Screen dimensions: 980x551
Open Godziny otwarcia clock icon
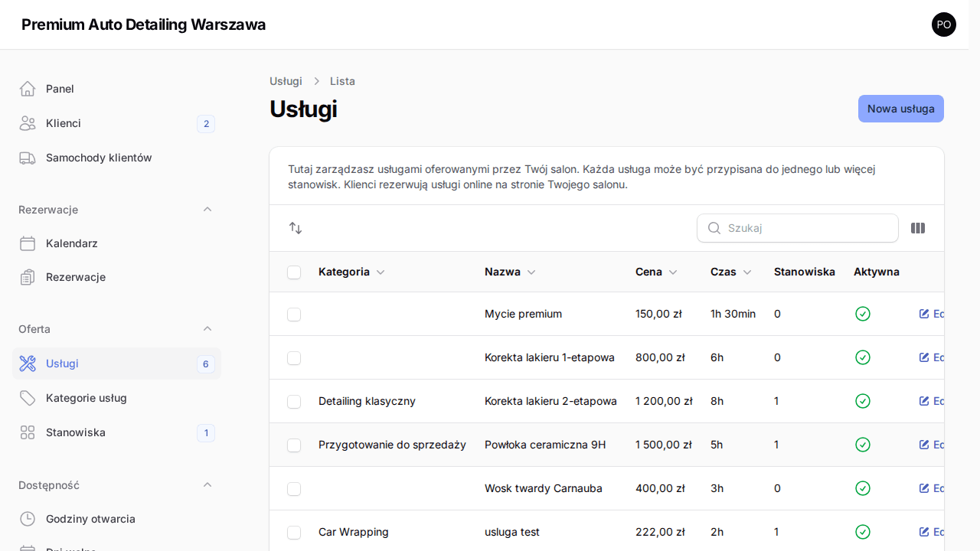(28, 519)
